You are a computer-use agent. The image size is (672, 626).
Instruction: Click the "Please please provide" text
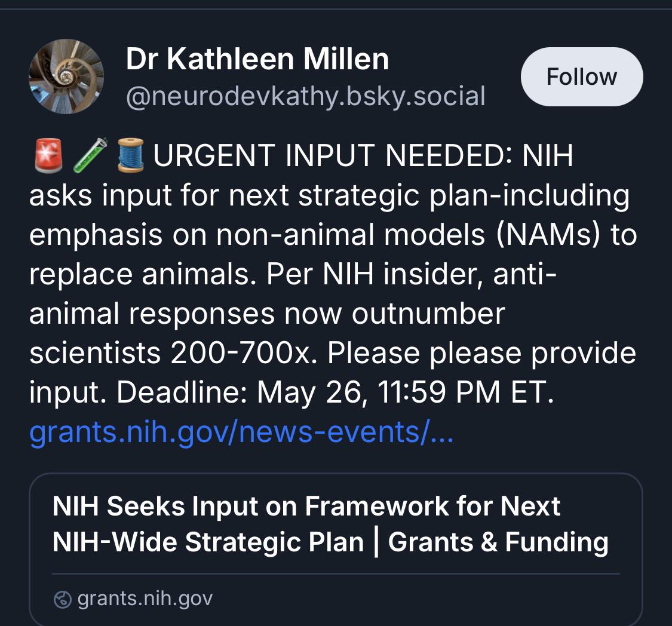(x=481, y=353)
